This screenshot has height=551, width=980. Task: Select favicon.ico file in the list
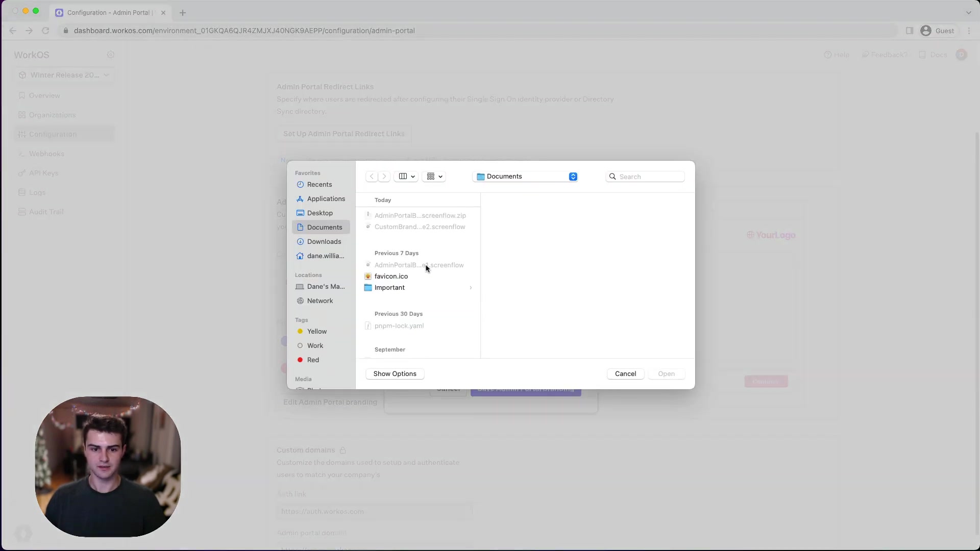(391, 277)
